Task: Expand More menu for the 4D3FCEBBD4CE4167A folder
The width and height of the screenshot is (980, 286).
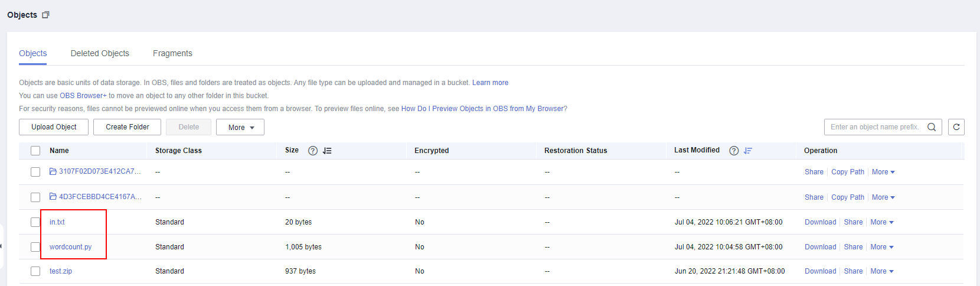Action: (x=883, y=197)
